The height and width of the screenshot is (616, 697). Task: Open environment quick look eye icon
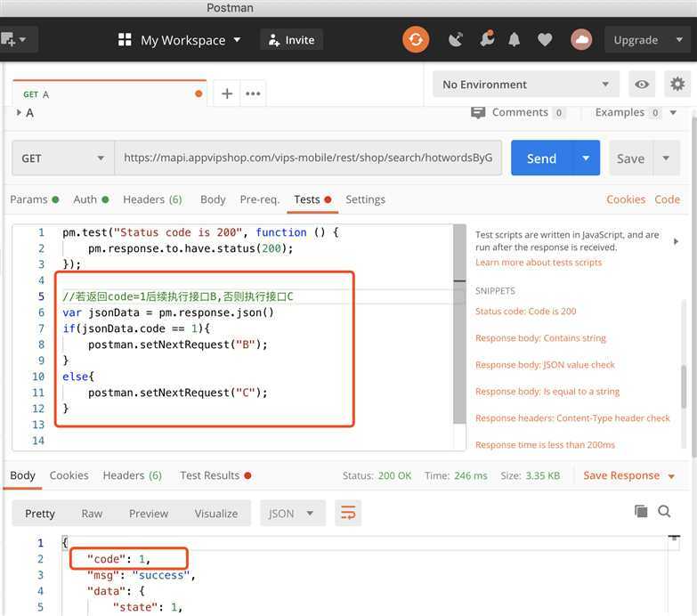pyautogui.click(x=642, y=84)
